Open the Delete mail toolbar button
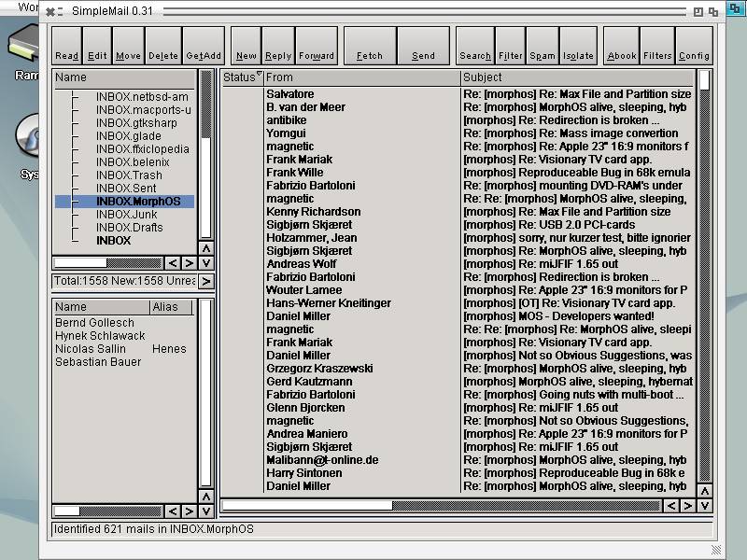The image size is (747, 560). pyautogui.click(x=162, y=46)
